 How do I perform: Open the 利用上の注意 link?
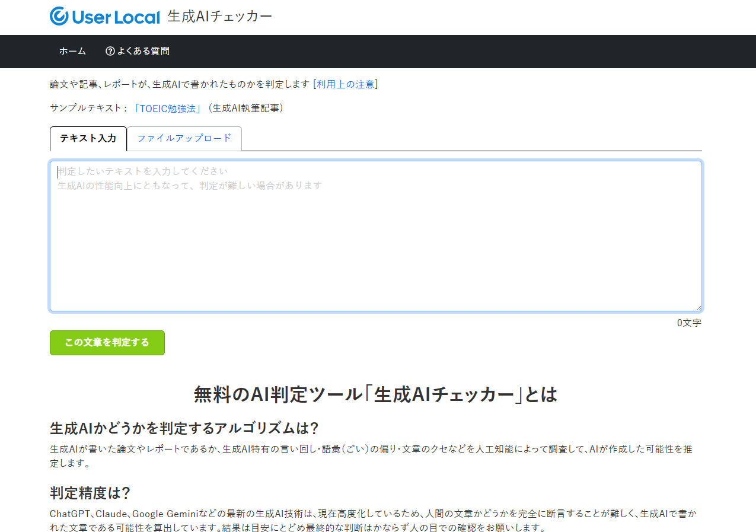(346, 84)
